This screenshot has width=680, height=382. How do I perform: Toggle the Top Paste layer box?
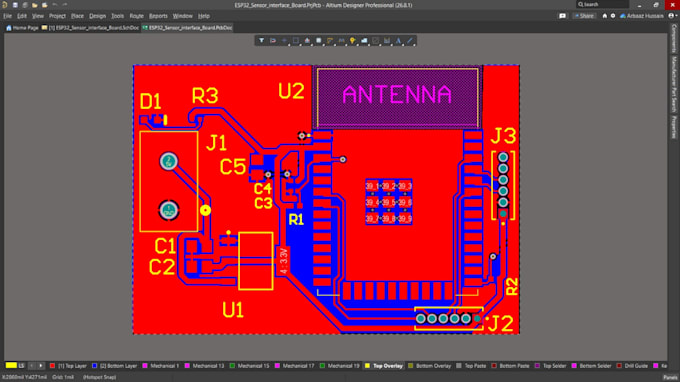[459, 366]
